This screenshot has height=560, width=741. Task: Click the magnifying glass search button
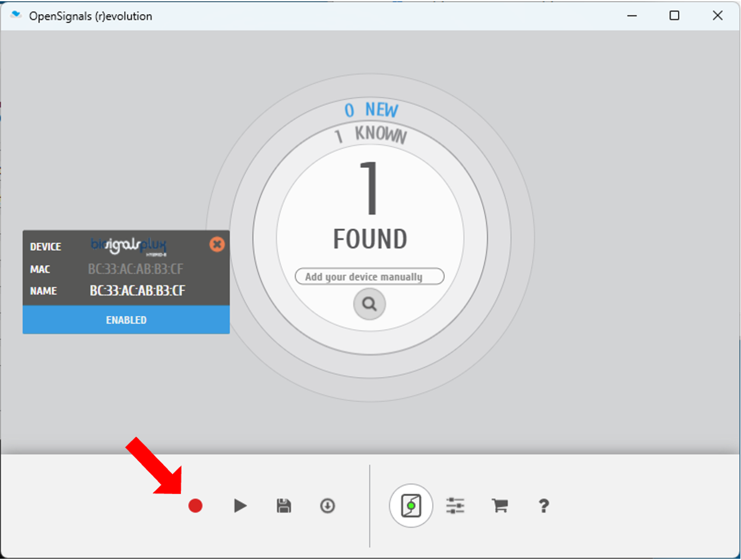pyautogui.click(x=369, y=304)
